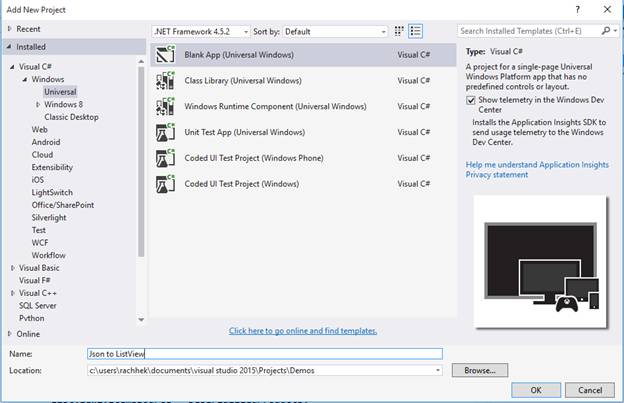This screenshot has width=624, height=403.
Task: Click the category tree vertical scrollbar
Action: point(141,161)
